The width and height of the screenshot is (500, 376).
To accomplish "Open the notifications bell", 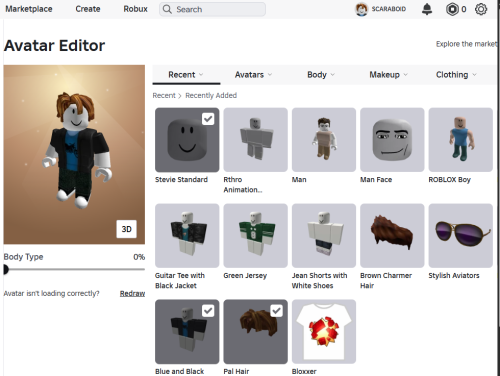I will tap(427, 9).
